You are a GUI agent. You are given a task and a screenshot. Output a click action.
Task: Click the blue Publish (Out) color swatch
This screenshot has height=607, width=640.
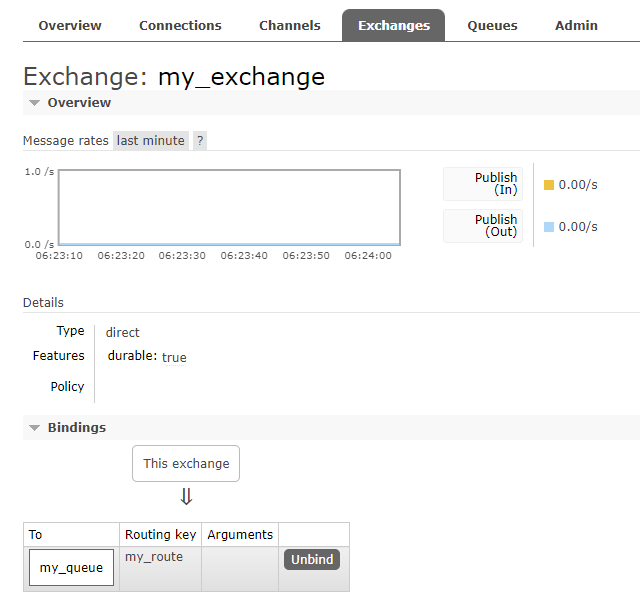[549, 227]
